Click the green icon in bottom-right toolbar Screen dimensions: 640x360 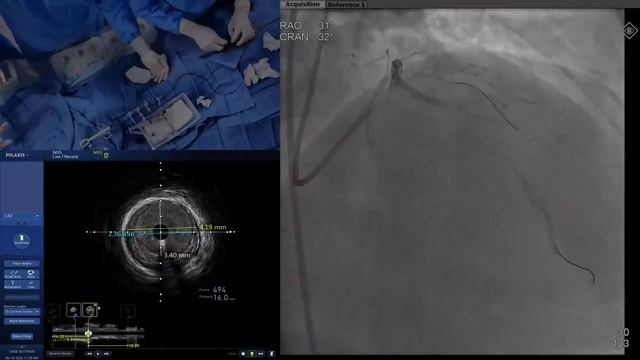252,354
